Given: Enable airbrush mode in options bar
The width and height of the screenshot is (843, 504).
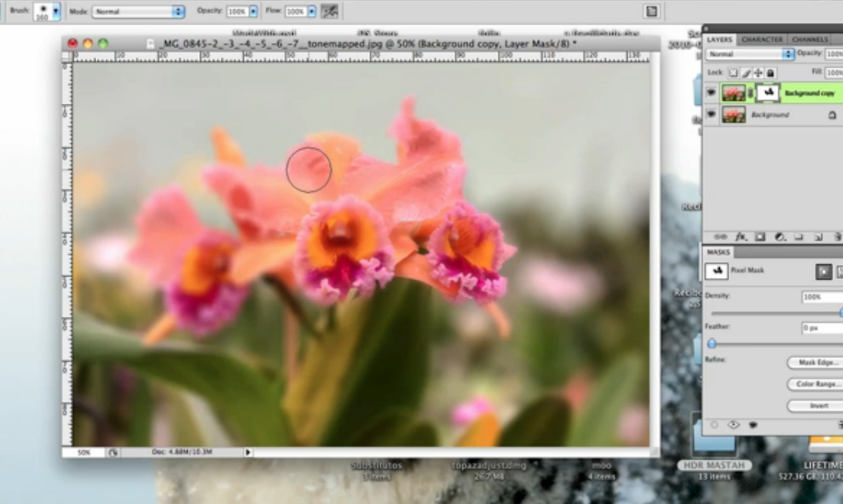Looking at the screenshot, I should [329, 11].
